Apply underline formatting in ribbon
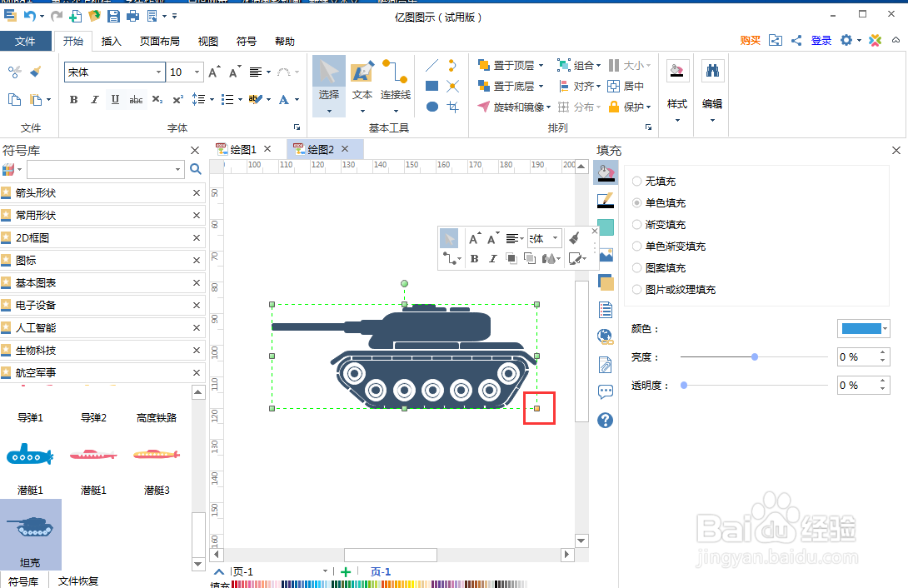Viewport: 908px width, 588px height. click(115, 100)
